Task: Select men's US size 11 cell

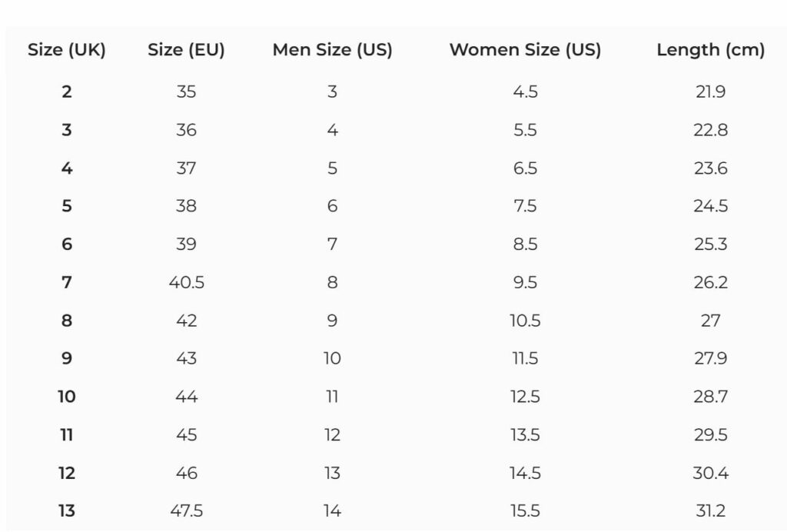Action: [332, 397]
